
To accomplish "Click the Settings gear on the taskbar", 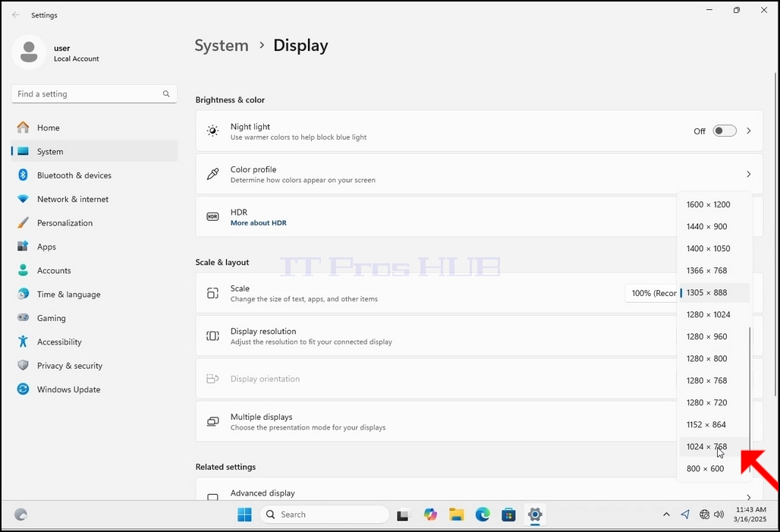I will (x=535, y=515).
